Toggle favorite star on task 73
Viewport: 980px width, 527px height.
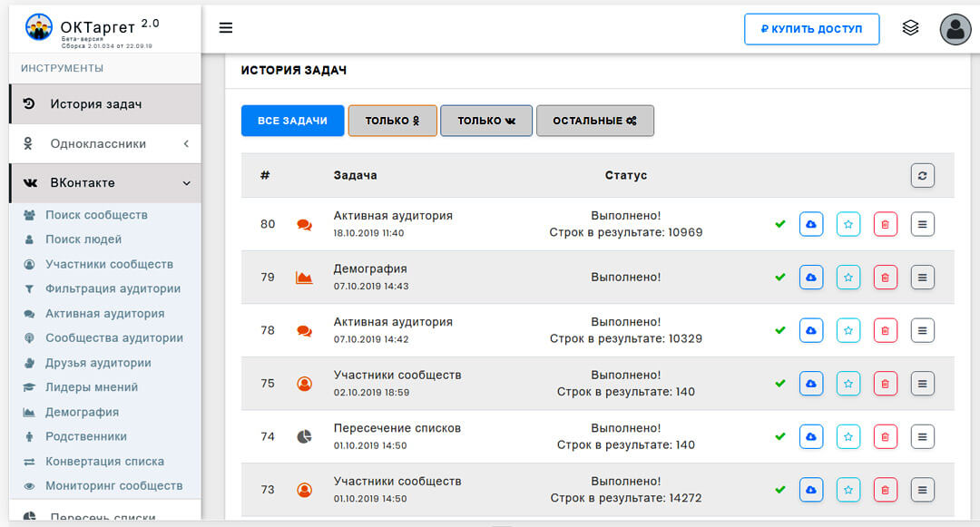tap(848, 490)
